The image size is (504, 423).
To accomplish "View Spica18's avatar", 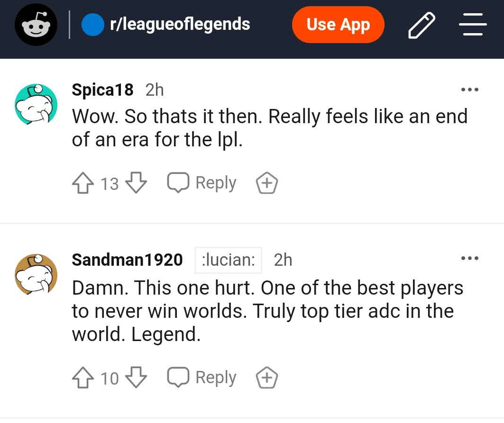I will click(x=36, y=105).
